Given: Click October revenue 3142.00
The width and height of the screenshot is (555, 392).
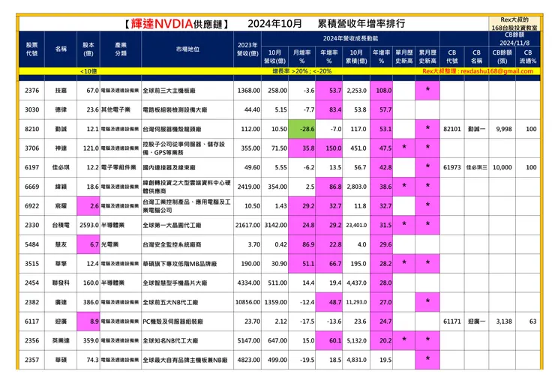Looking at the screenshot, I should (275, 225).
